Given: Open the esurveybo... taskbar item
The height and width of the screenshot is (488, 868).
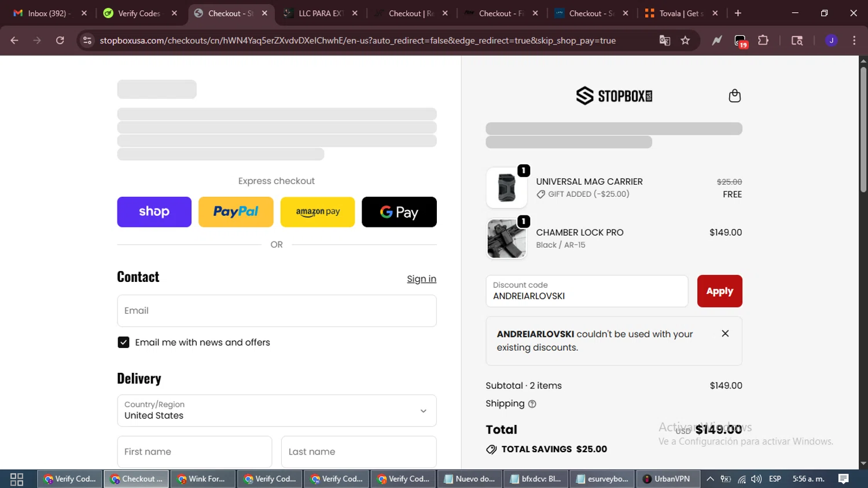Looking at the screenshot, I should [x=602, y=479].
